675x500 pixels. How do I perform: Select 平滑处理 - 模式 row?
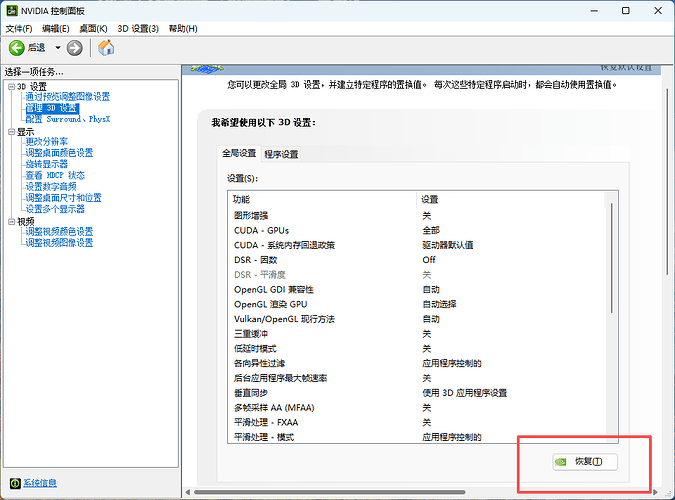tap(417, 437)
